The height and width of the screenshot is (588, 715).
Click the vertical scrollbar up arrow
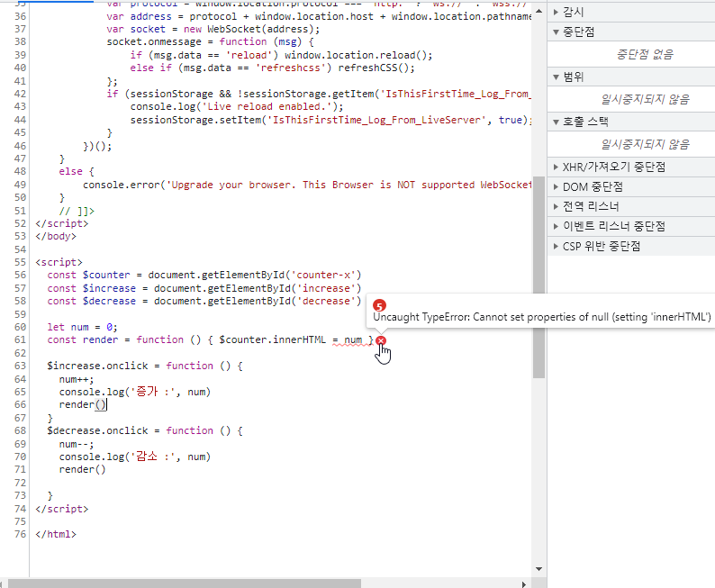point(539,11)
